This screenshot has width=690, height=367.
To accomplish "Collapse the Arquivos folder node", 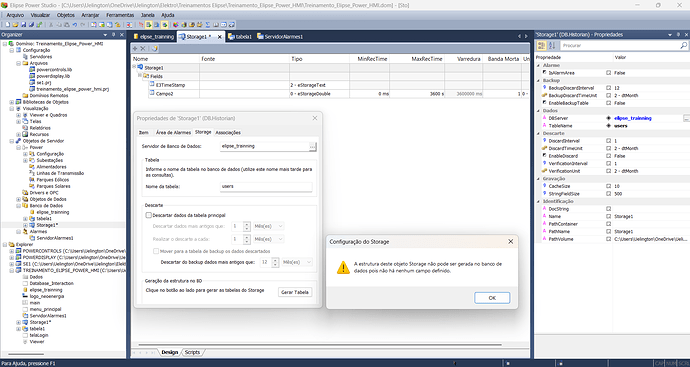I will click(18, 63).
